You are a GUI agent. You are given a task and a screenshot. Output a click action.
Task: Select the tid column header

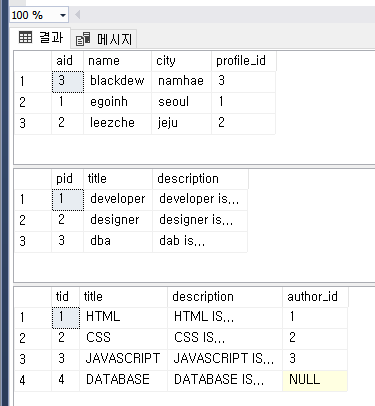(x=65, y=296)
